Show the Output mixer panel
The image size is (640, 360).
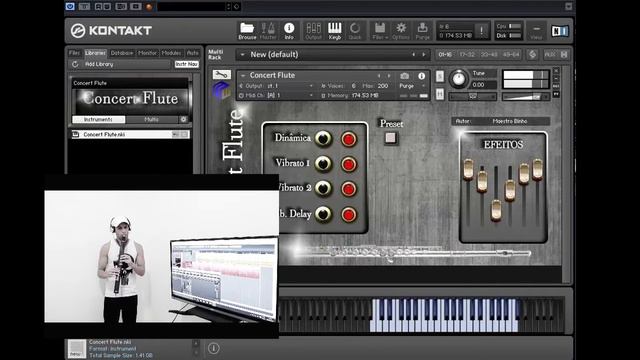click(x=313, y=31)
